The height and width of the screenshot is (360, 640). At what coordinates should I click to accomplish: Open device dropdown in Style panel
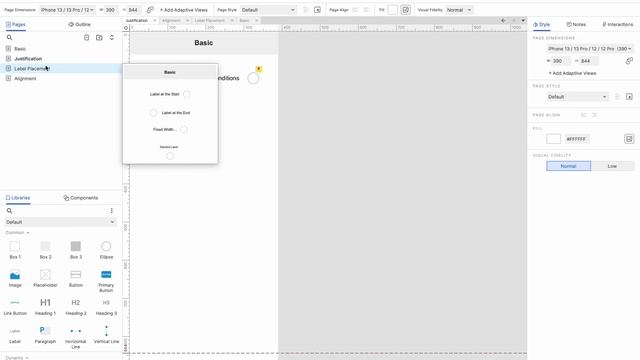pos(590,49)
